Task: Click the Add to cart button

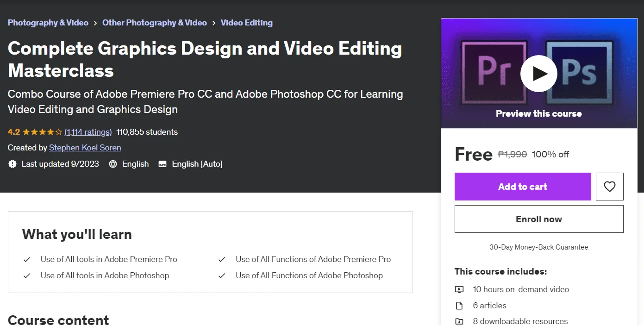Action: coord(523,187)
